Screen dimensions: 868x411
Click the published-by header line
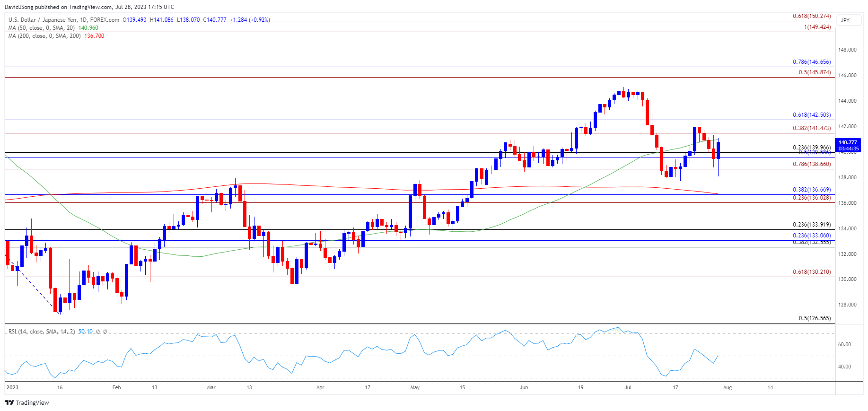click(x=89, y=7)
